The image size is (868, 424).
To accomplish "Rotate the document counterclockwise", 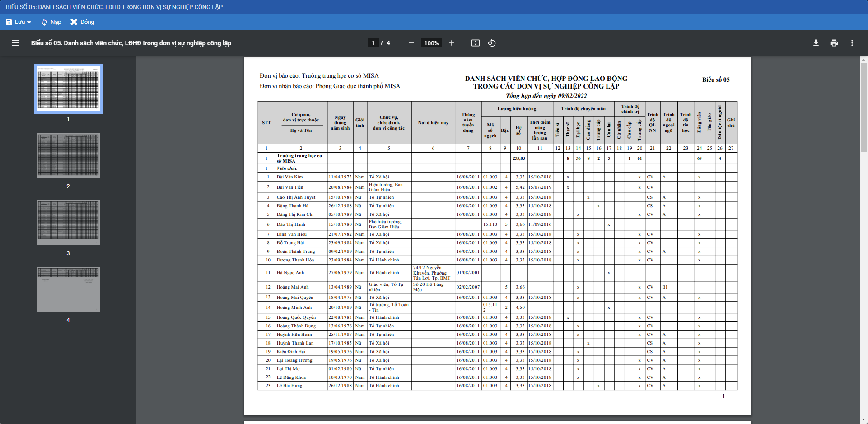I will point(492,43).
